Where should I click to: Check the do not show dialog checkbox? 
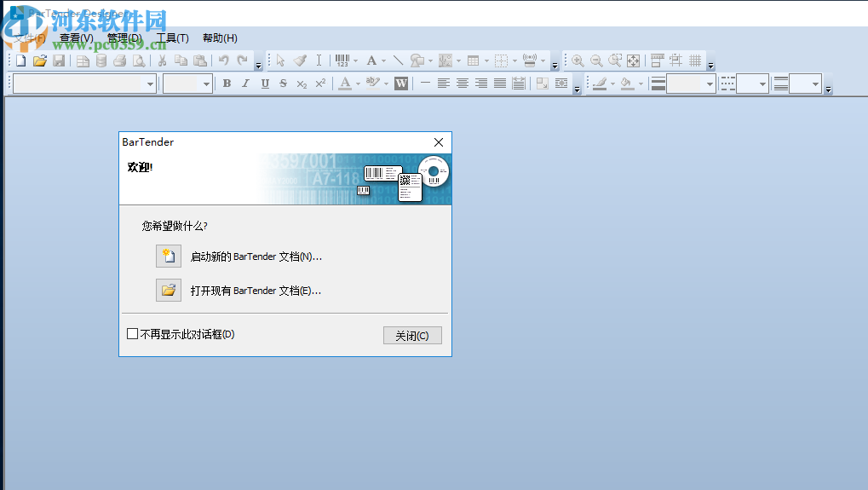tap(132, 334)
